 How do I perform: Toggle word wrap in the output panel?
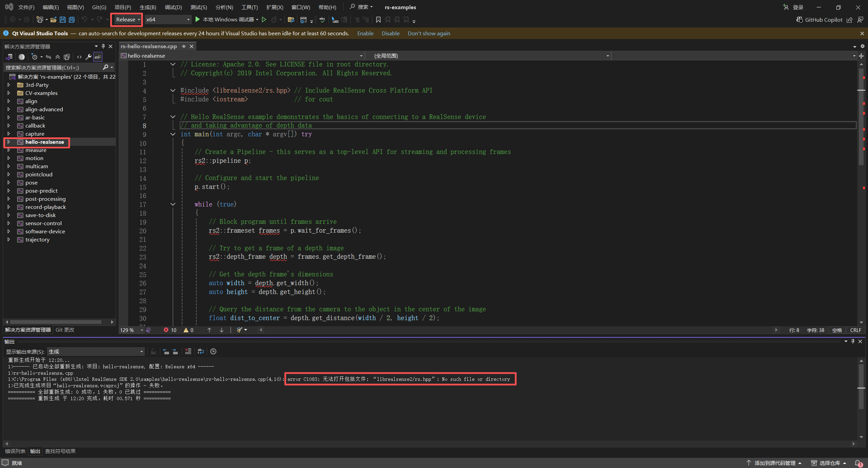click(x=201, y=351)
